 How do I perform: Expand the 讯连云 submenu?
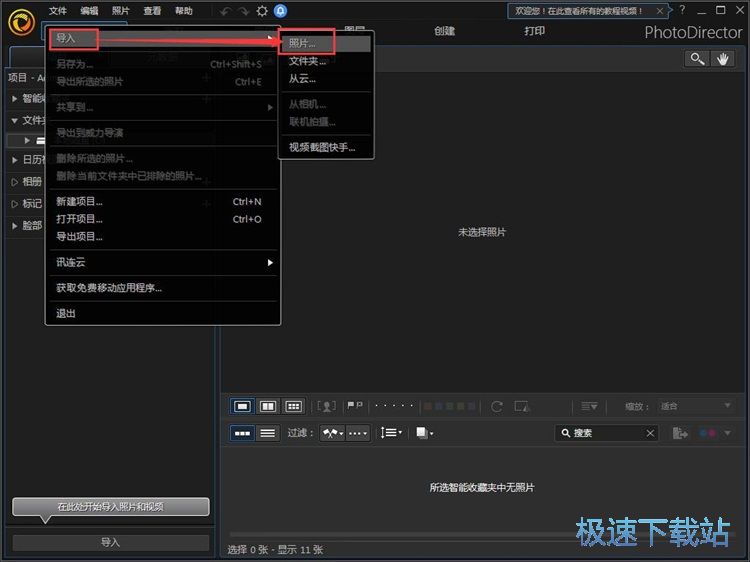coord(162,263)
